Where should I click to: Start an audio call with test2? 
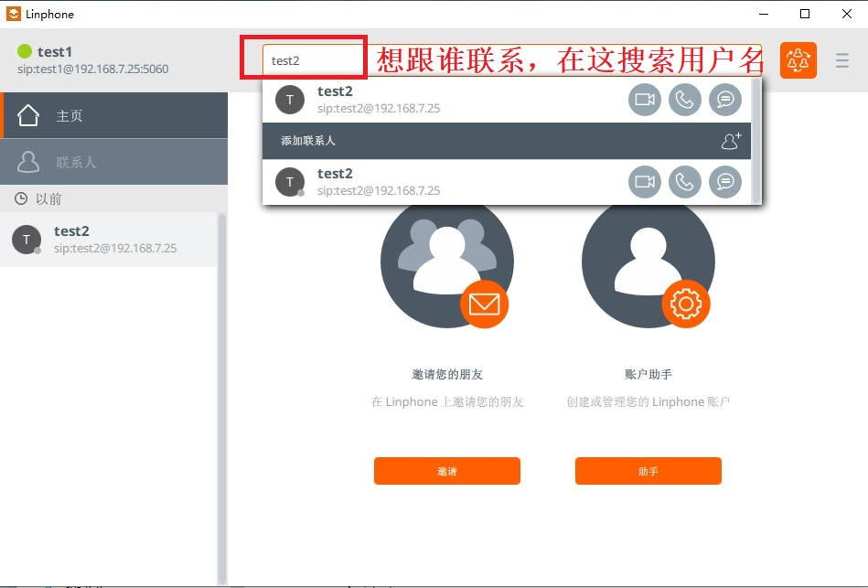(x=685, y=100)
